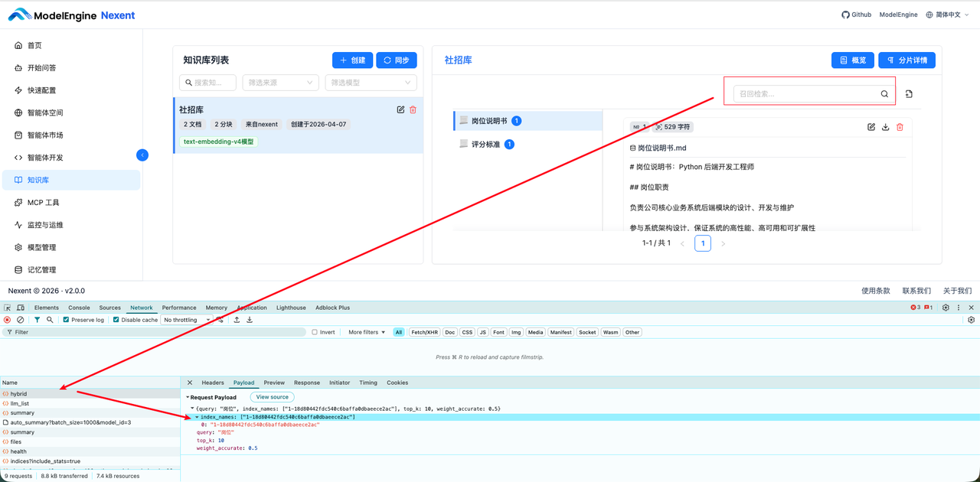Toggle the network filter funnel icon

pos(37,320)
